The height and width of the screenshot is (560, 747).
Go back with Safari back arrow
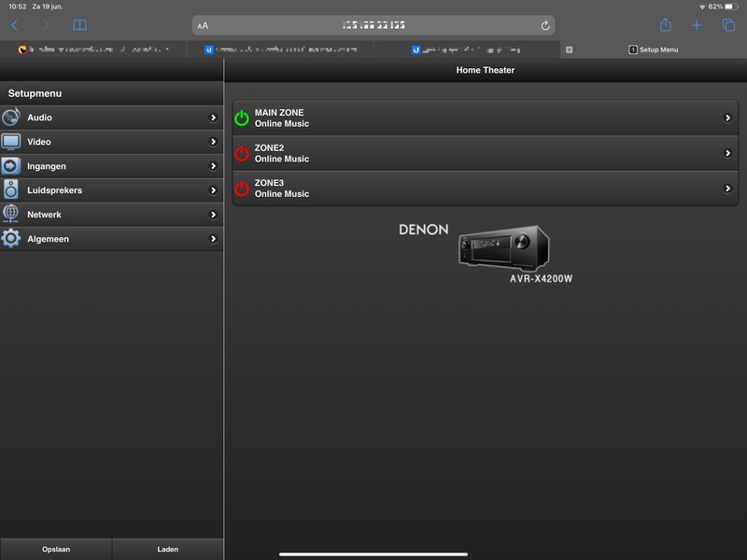[15, 25]
